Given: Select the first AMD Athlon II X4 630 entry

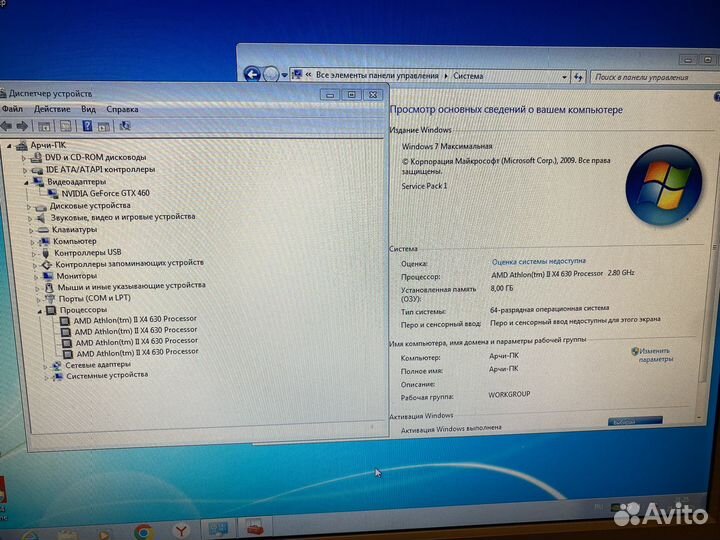Looking at the screenshot, I should click(135, 320).
